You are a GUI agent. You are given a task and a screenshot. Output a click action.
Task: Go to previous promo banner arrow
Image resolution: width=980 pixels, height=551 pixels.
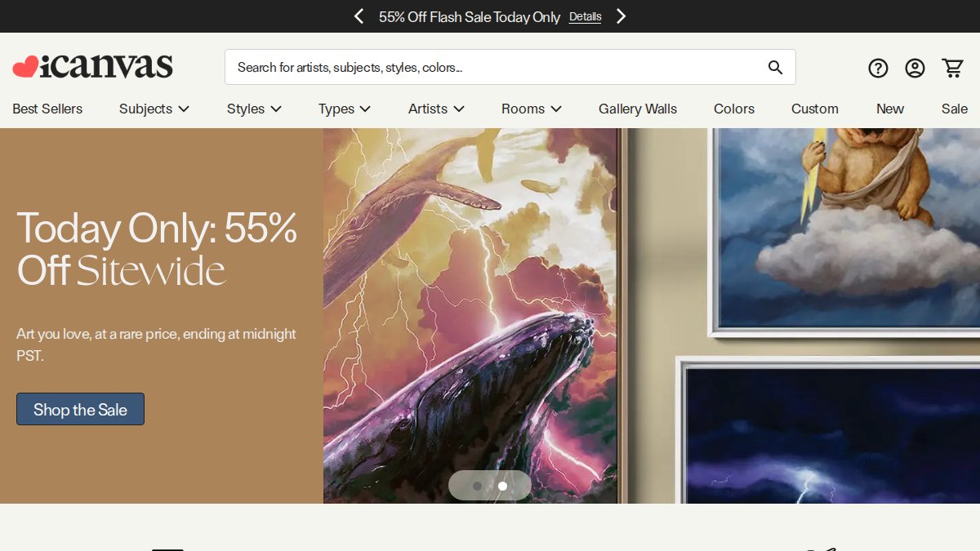click(x=359, y=16)
